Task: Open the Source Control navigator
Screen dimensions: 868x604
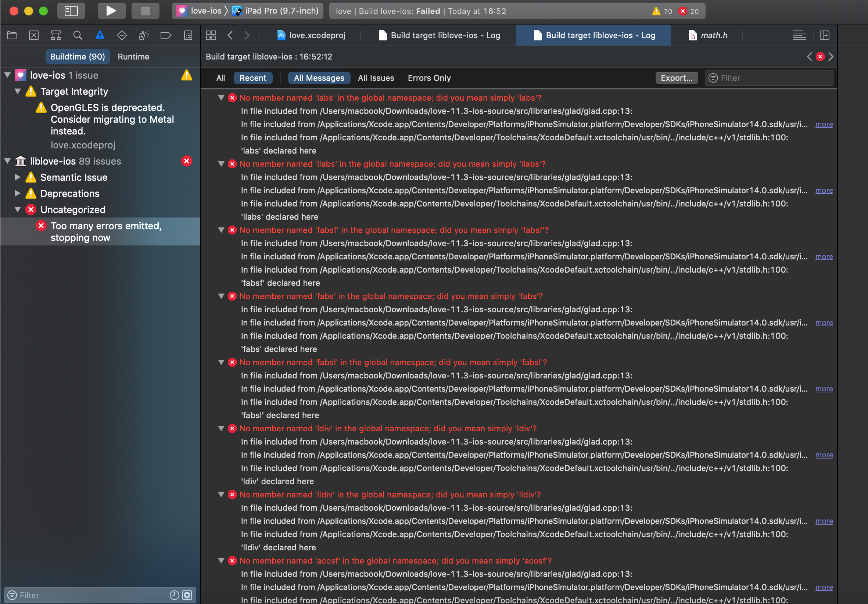Action: (34, 36)
